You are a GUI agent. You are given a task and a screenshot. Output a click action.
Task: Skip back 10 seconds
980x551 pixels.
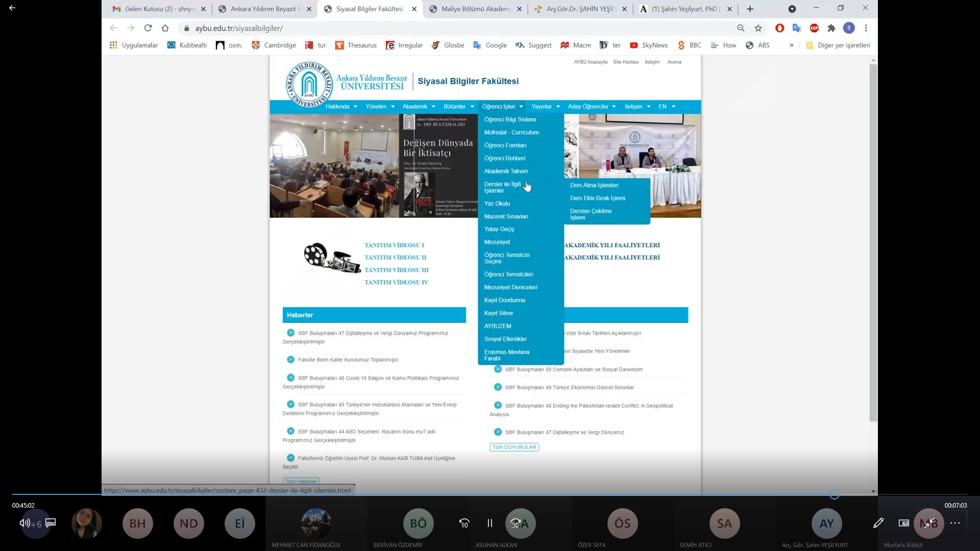(464, 523)
